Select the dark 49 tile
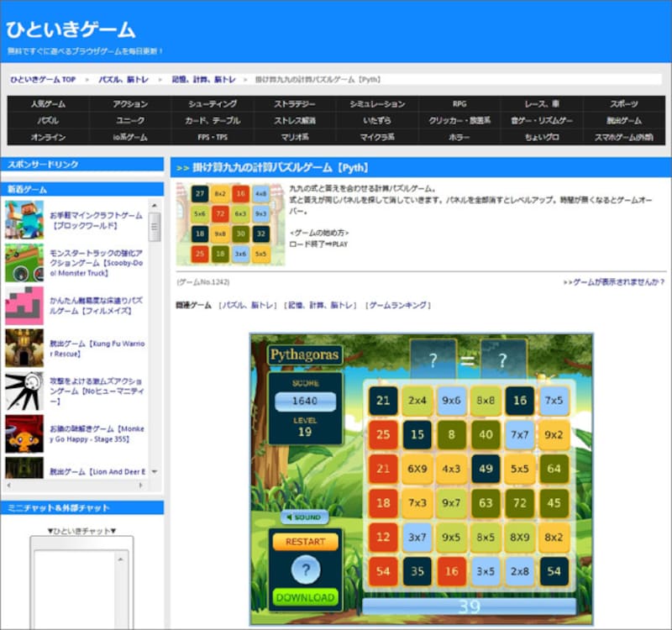 pos(486,469)
